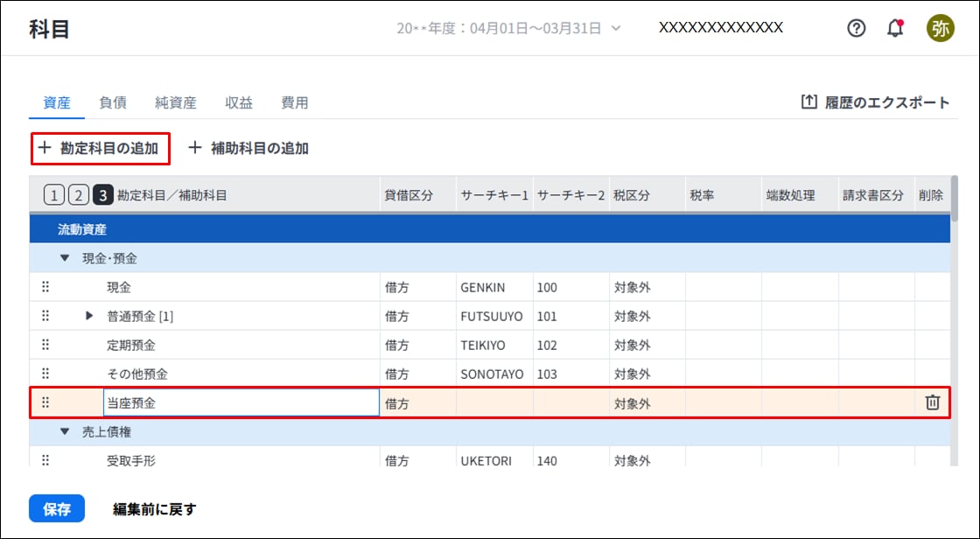
Task: Expand the 普通預金 sub-accounts
Action: 89,316
